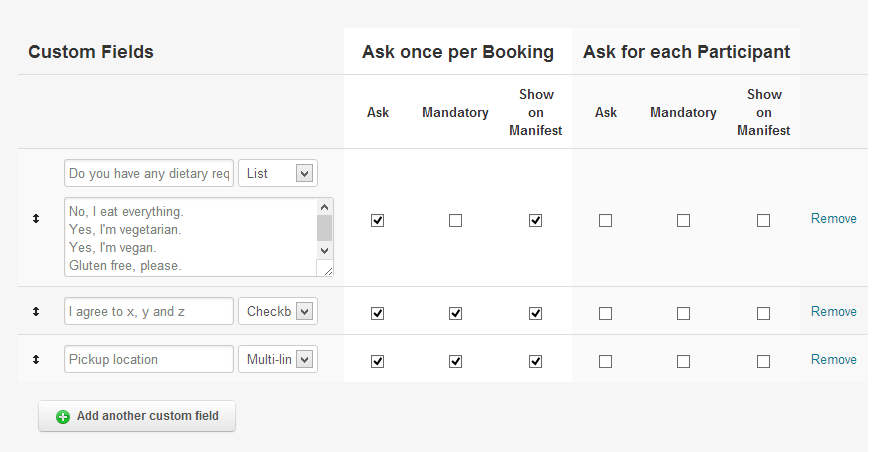Click drag handle icon for dietary requirements row
Screen dimensions: 874x452
click(36, 218)
